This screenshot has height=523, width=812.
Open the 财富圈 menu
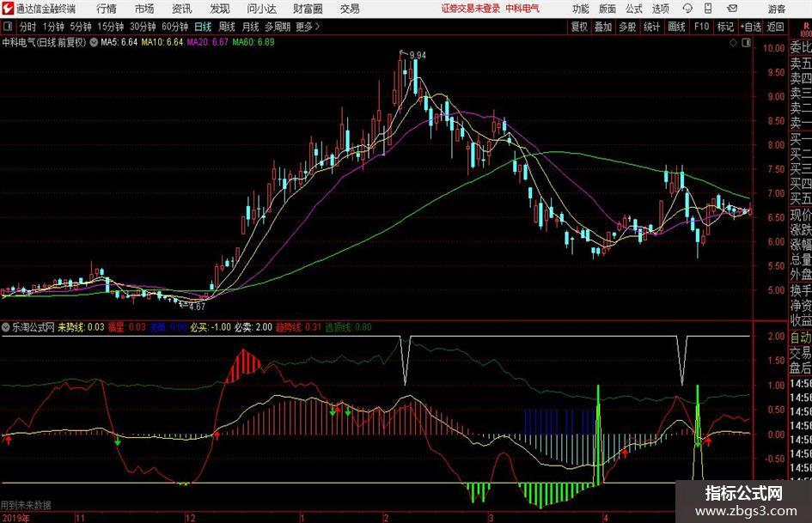[x=308, y=9]
